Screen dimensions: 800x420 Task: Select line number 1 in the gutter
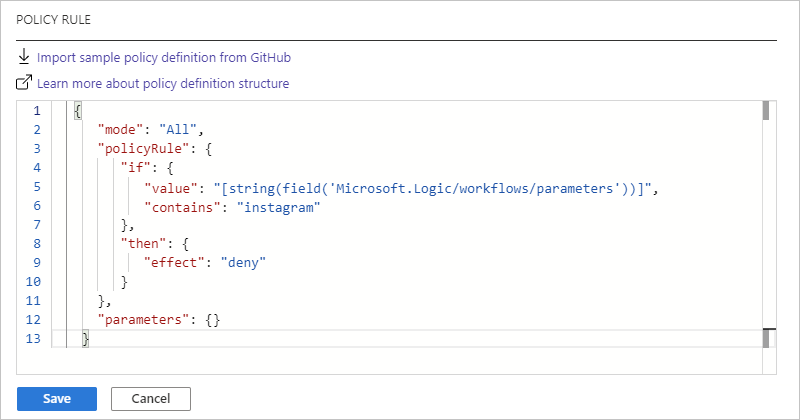(36, 111)
